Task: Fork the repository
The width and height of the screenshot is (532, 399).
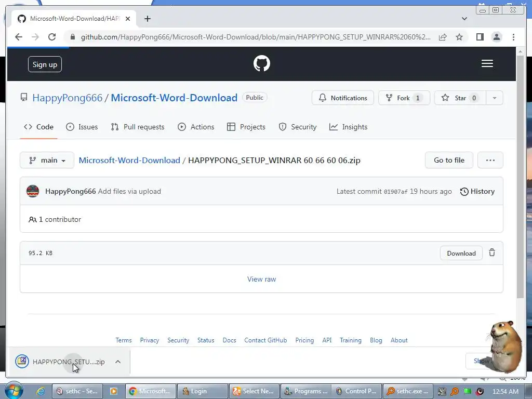Action: coord(404,98)
